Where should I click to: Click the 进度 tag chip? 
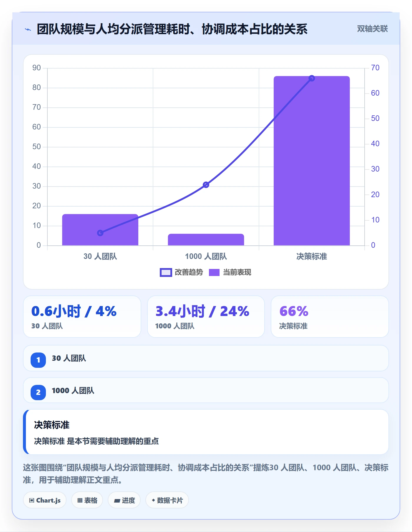(x=124, y=500)
